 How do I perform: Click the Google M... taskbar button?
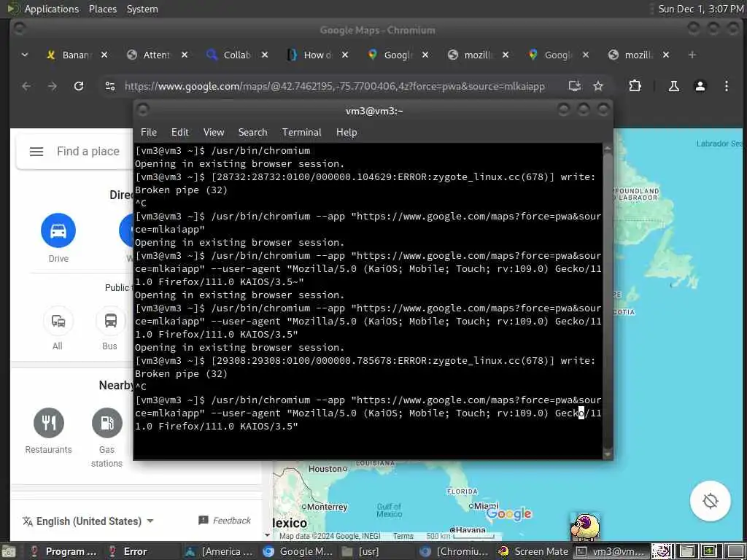tap(298, 551)
